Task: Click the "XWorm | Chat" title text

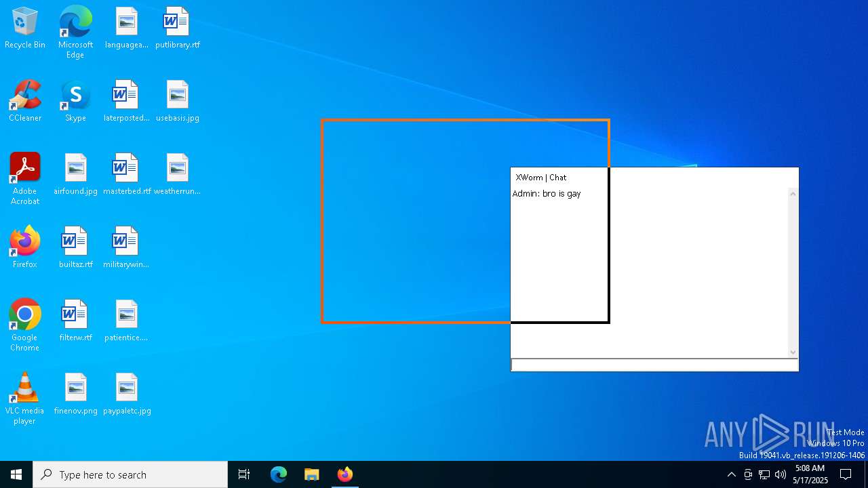Action: [540, 178]
